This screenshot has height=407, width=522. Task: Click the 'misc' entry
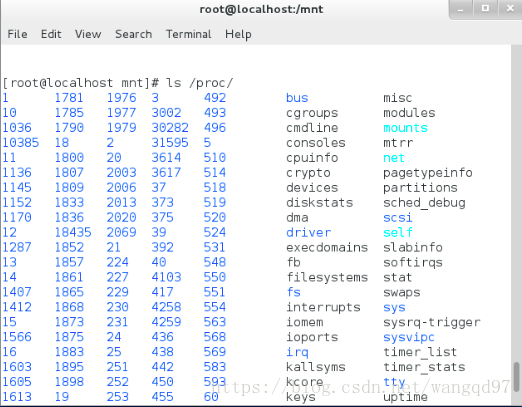398,98
